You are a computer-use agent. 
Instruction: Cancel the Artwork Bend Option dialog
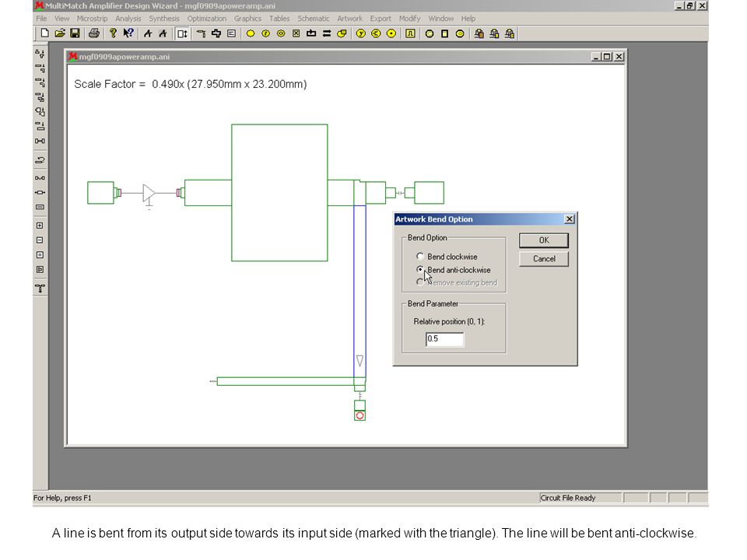point(544,258)
